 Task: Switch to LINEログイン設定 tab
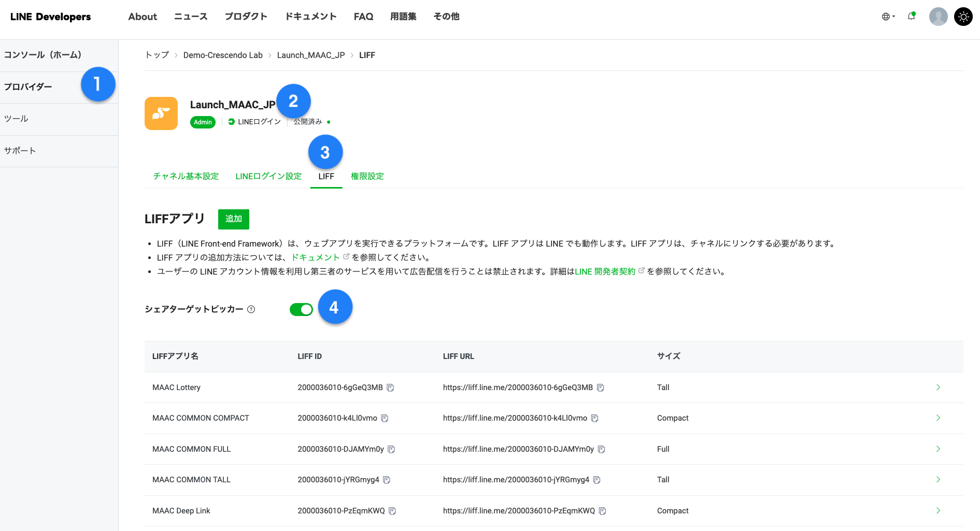pyautogui.click(x=268, y=176)
